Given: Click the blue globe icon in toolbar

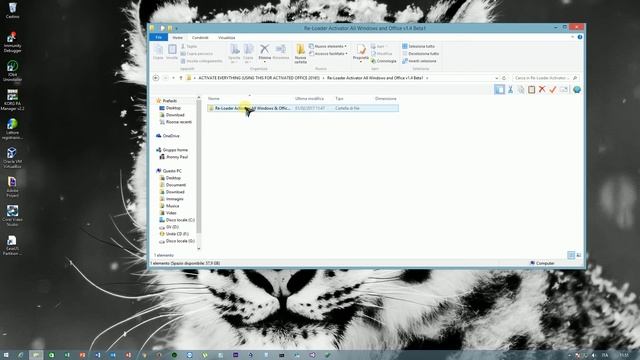Looking at the screenshot, I should (x=576, y=89).
